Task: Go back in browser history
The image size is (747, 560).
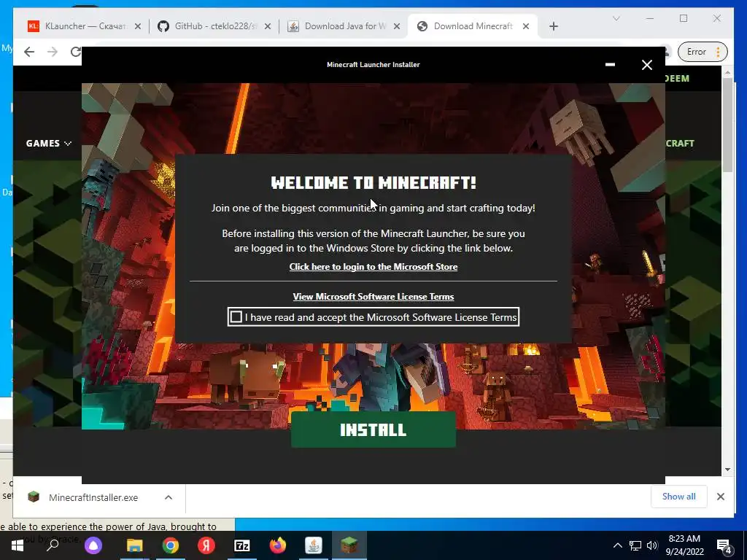Action: (x=29, y=52)
